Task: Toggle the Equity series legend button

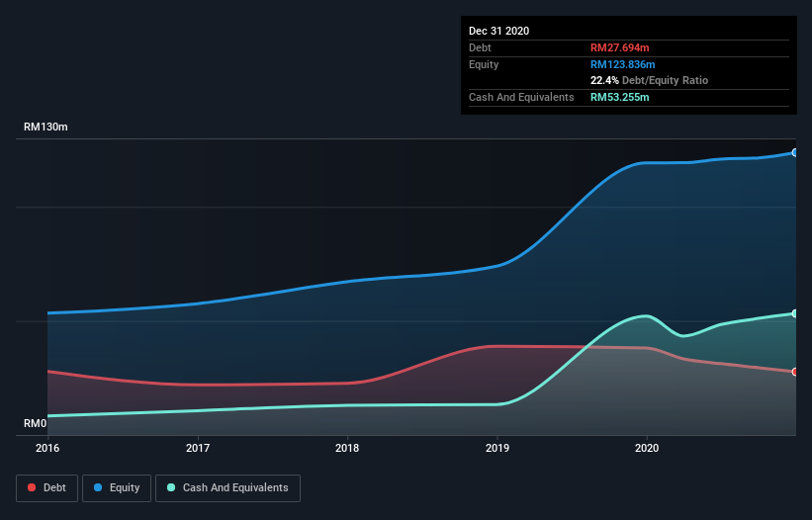Action: pos(117,488)
